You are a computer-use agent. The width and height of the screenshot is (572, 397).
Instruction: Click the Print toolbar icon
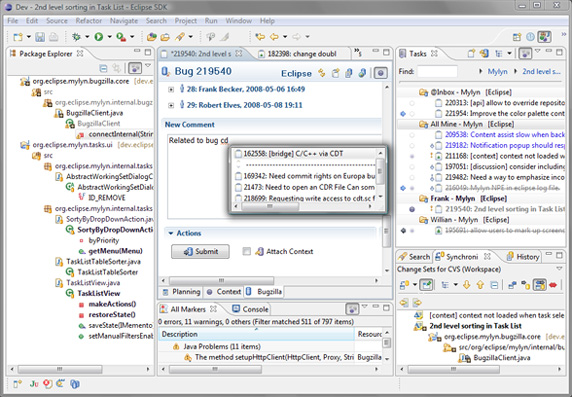coord(53,36)
